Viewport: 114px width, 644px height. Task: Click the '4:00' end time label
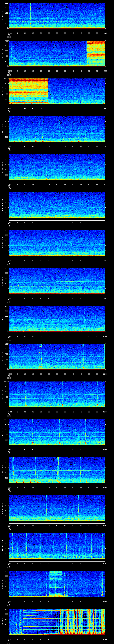coord(105,109)
